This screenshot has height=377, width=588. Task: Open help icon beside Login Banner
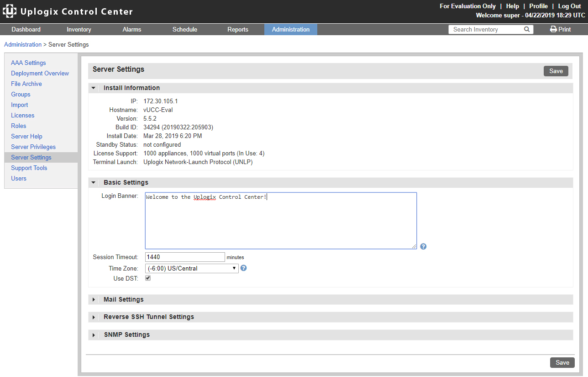click(423, 246)
